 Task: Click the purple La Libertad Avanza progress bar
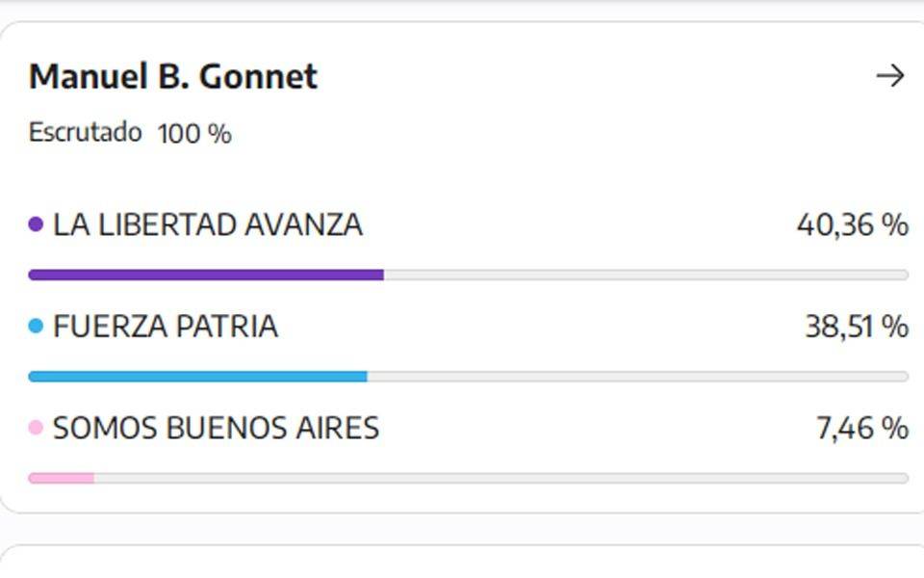(206, 275)
